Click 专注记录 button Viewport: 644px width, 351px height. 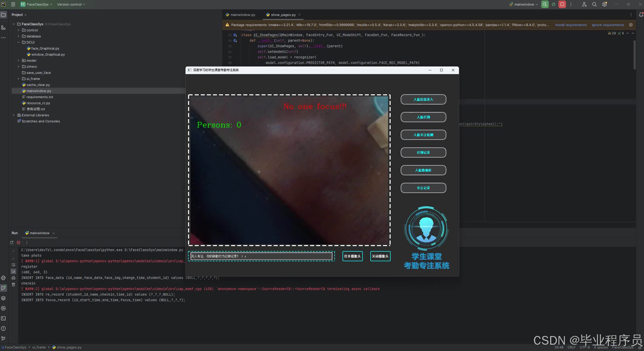click(423, 188)
